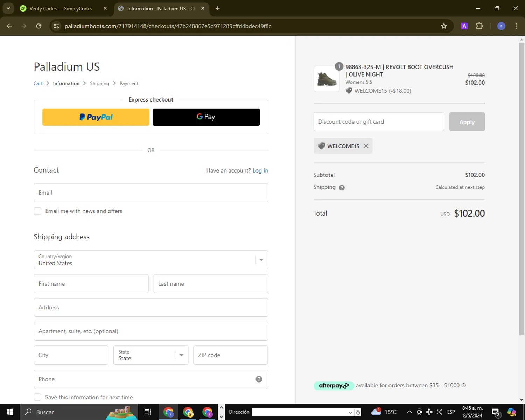This screenshot has width=525, height=420.
Task: Open Task View taskbar icon
Action: click(x=148, y=412)
